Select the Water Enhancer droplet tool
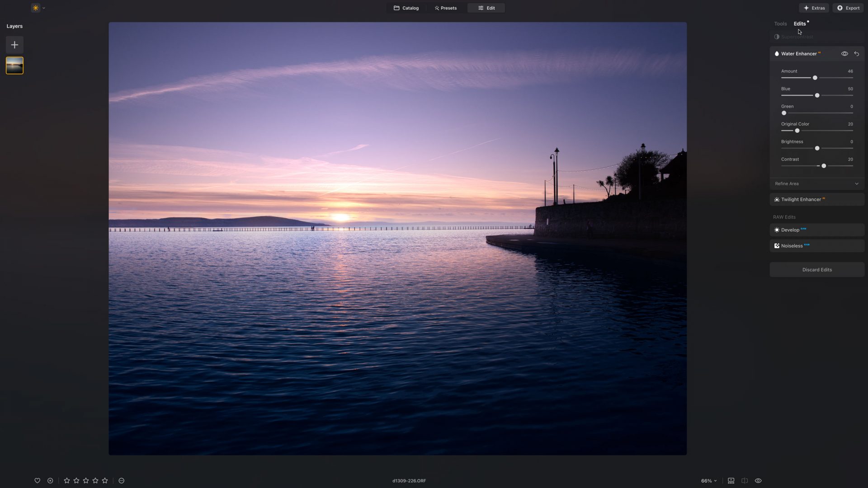Image resolution: width=868 pixels, height=488 pixels. point(777,53)
